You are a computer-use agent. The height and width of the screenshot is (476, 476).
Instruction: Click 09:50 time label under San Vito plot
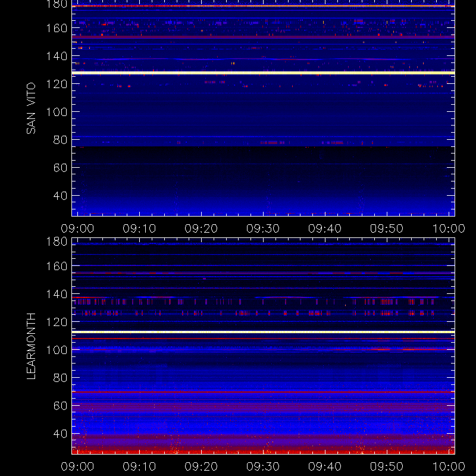pyautogui.click(x=386, y=228)
